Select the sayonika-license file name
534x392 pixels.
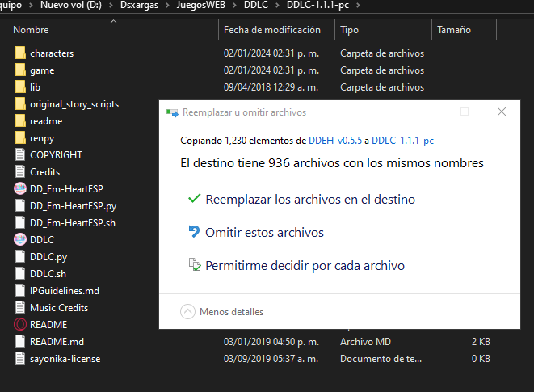tap(65, 359)
